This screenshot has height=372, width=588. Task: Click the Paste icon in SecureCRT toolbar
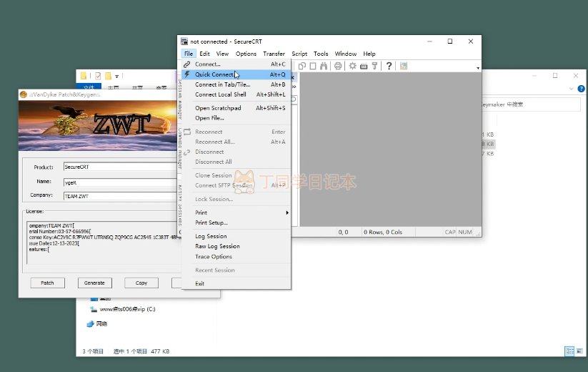[x=313, y=66]
